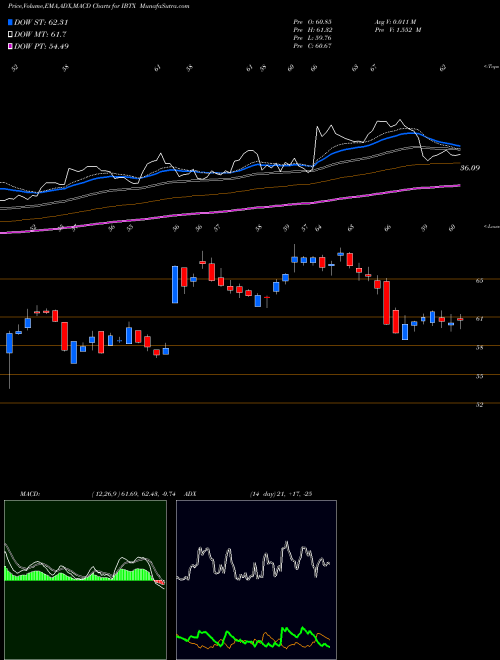This screenshot has height=660, width=500.
Task: Open the green MACD histogram chart panel
Action: click(85, 580)
